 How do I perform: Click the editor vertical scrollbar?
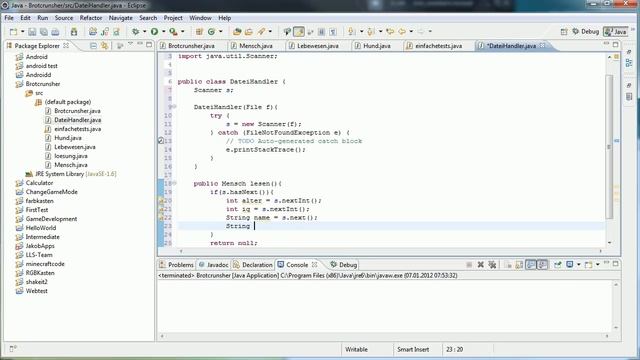click(609, 147)
